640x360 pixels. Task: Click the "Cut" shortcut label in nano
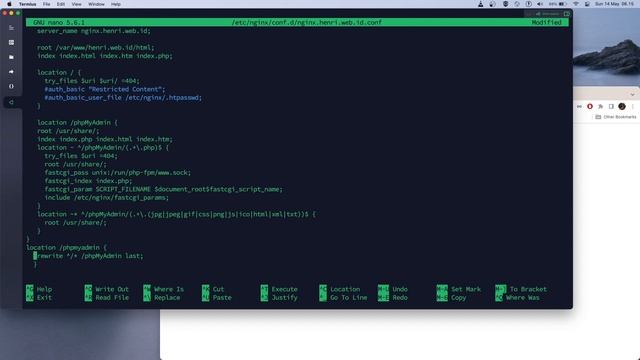point(218,289)
